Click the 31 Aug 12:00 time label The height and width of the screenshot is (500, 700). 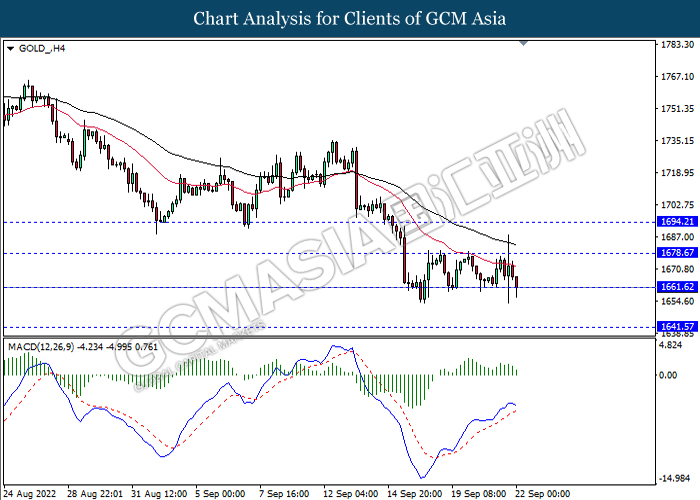coord(159,494)
